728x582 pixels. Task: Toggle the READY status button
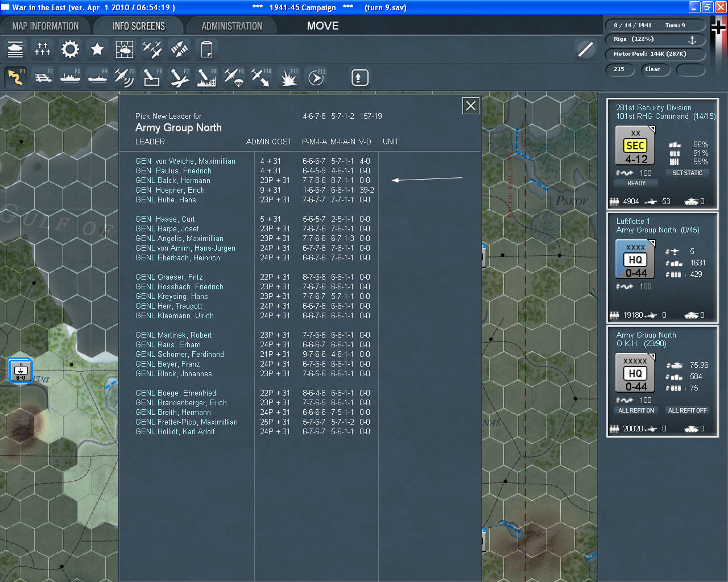pyautogui.click(x=636, y=183)
